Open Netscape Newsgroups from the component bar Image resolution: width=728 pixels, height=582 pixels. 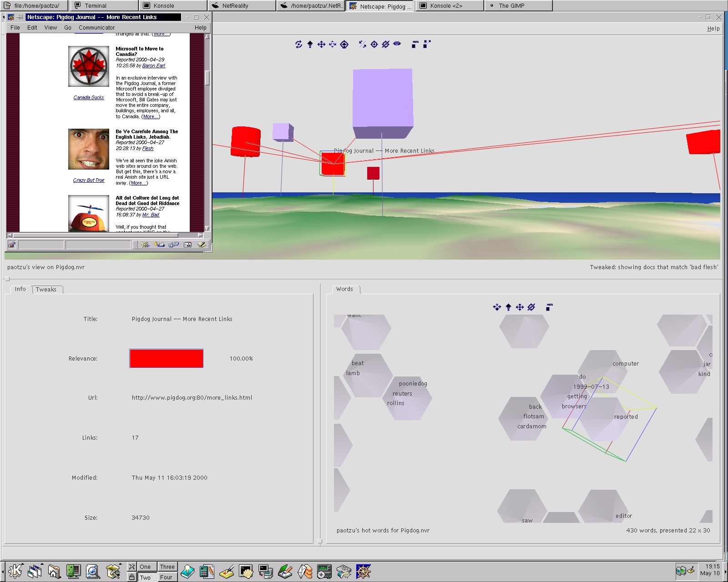[x=173, y=245]
